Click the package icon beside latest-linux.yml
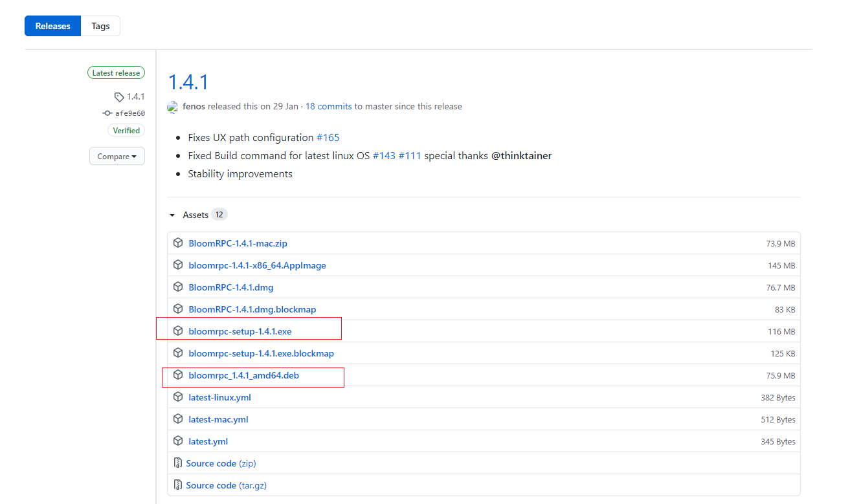This screenshot has height=504, width=861. click(178, 397)
